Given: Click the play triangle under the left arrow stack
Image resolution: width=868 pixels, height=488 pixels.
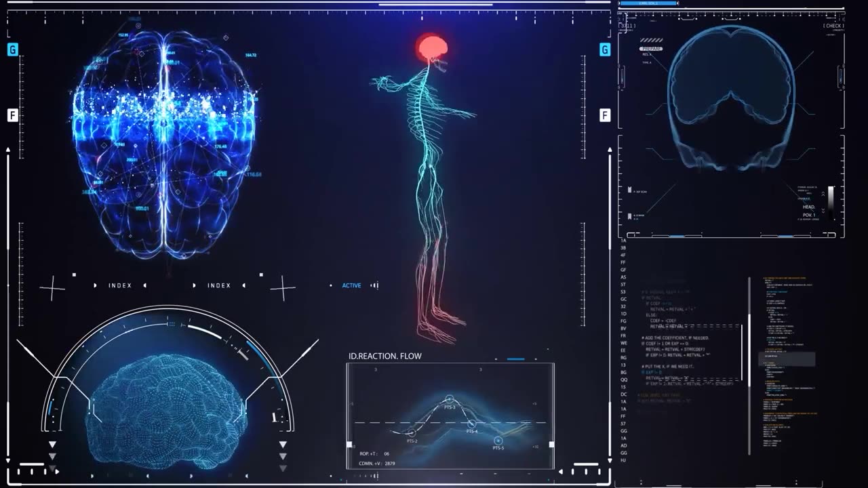Looking at the screenshot, I should (57, 471).
